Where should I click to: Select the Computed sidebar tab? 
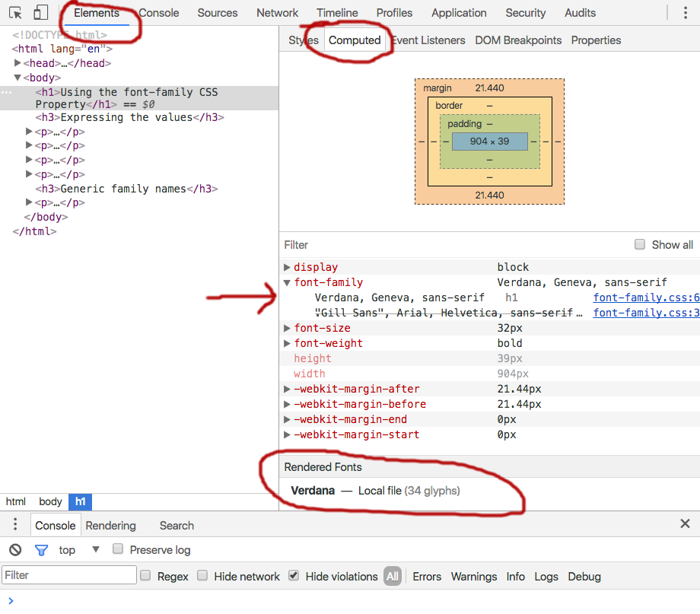point(355,40)
